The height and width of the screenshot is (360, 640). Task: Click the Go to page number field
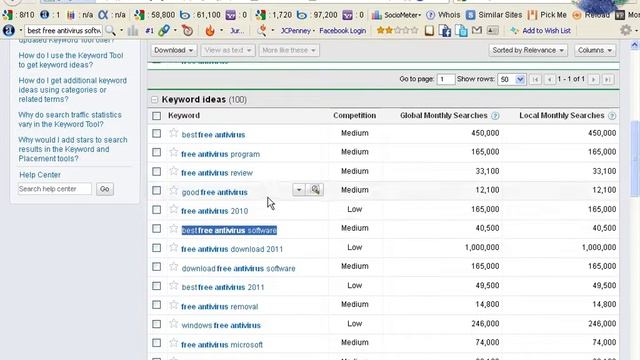(445, 79)
